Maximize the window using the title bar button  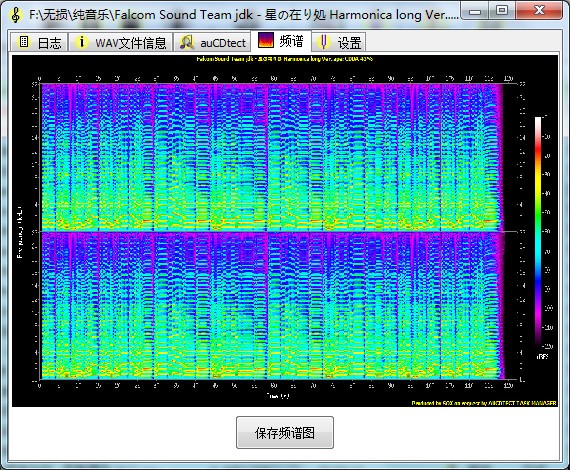tap(502, 10)
